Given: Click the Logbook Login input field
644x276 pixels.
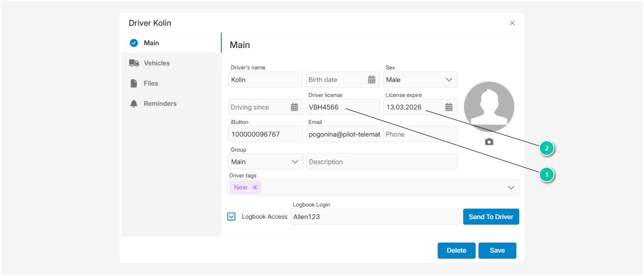Looking at the screenshot, I should [374, 217].
